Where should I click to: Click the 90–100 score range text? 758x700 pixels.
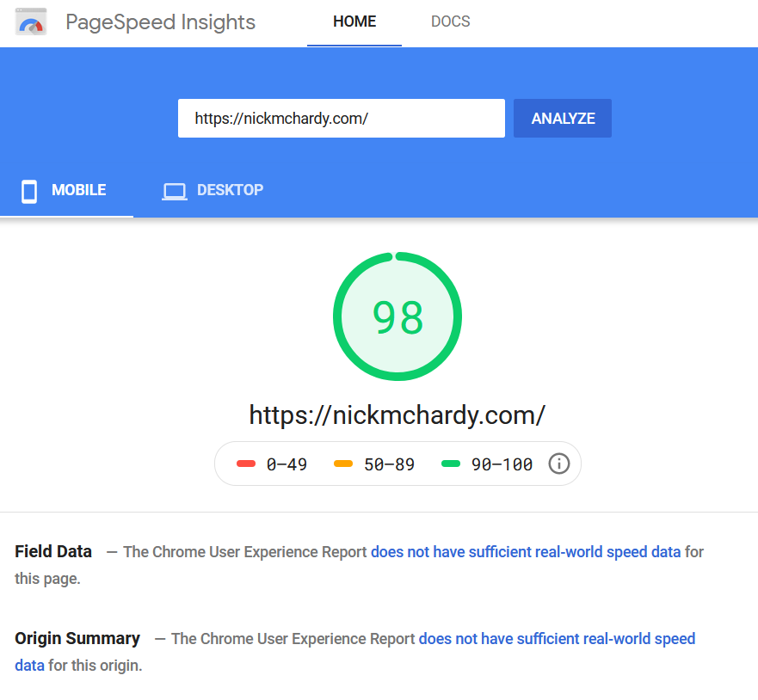tap(502, 464)
